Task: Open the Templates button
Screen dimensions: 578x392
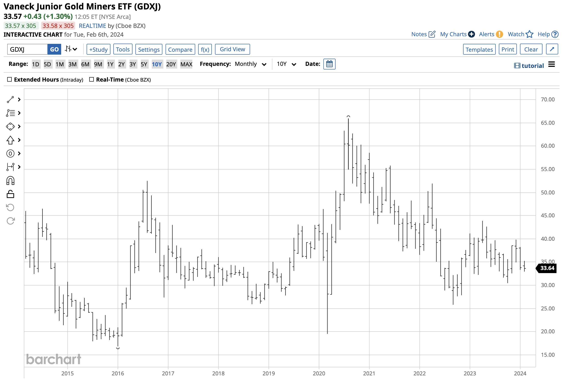Action: [479, 49]
